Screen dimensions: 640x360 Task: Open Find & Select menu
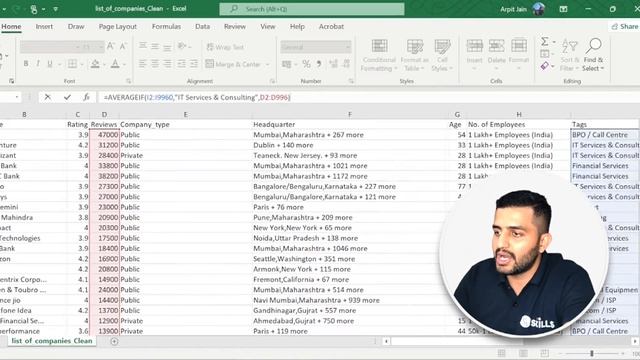pos(593,54)
